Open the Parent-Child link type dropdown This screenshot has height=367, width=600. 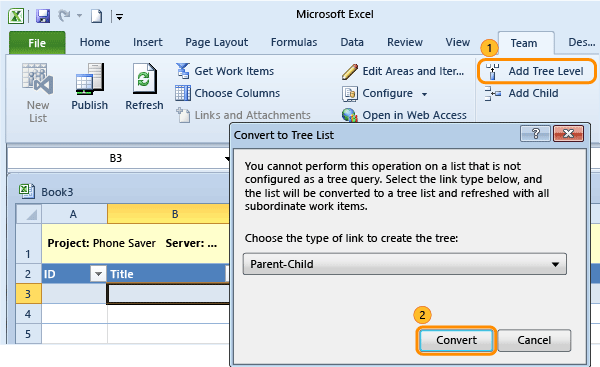404,264
